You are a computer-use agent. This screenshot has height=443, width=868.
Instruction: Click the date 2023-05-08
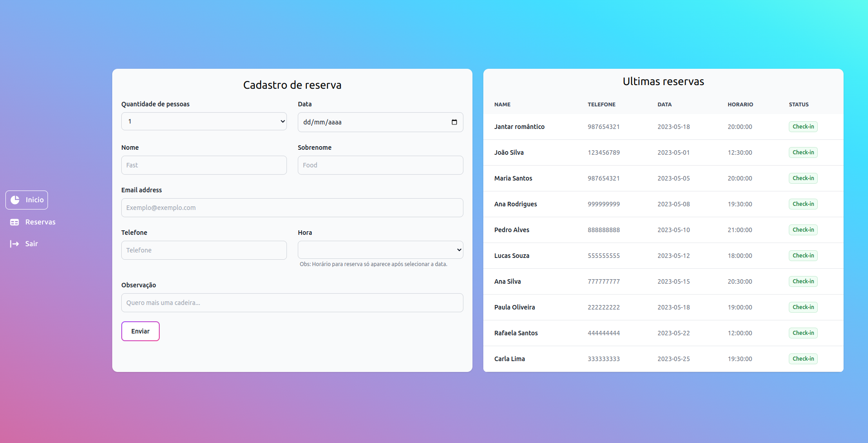pos(673,204)
